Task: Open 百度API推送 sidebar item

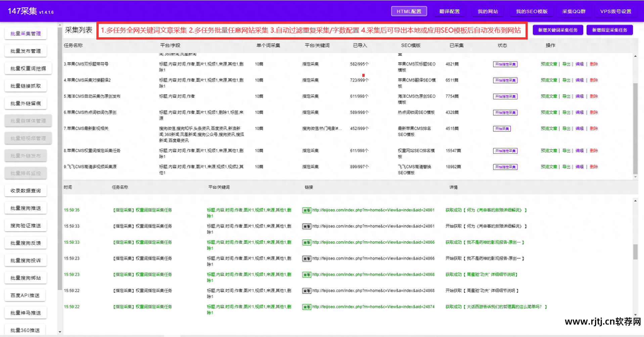Action: click(25, 295)
